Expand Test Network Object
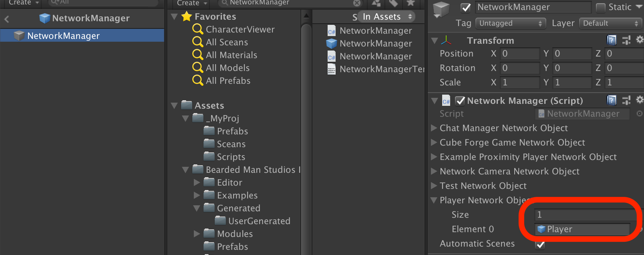644x255 pixels. tap(434, 186)
